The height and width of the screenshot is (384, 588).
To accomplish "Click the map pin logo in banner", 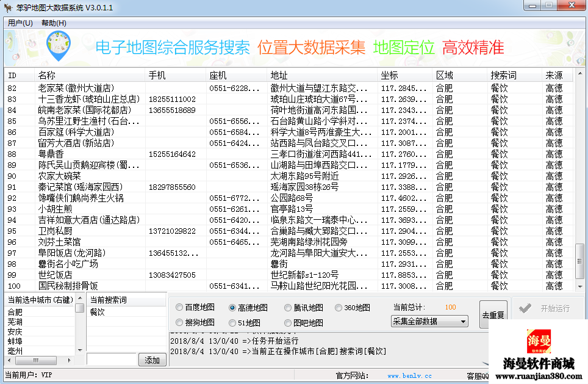I will (x=58, y=46).
